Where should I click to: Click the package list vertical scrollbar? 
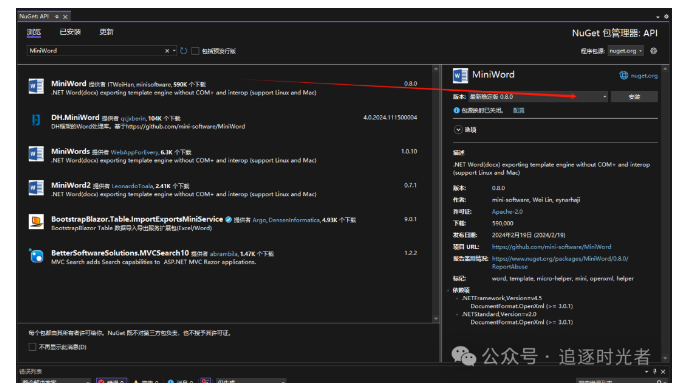(436, 193)
